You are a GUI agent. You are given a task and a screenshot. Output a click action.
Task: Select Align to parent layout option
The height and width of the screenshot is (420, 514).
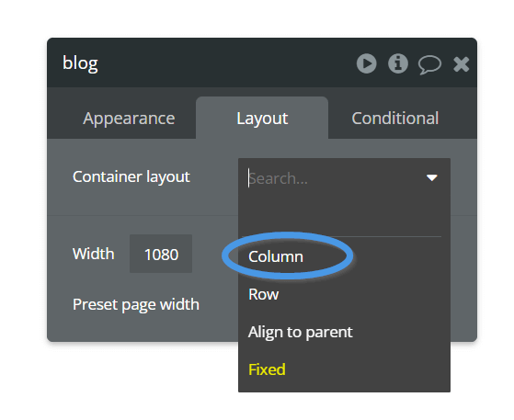[x=301, y=332]
